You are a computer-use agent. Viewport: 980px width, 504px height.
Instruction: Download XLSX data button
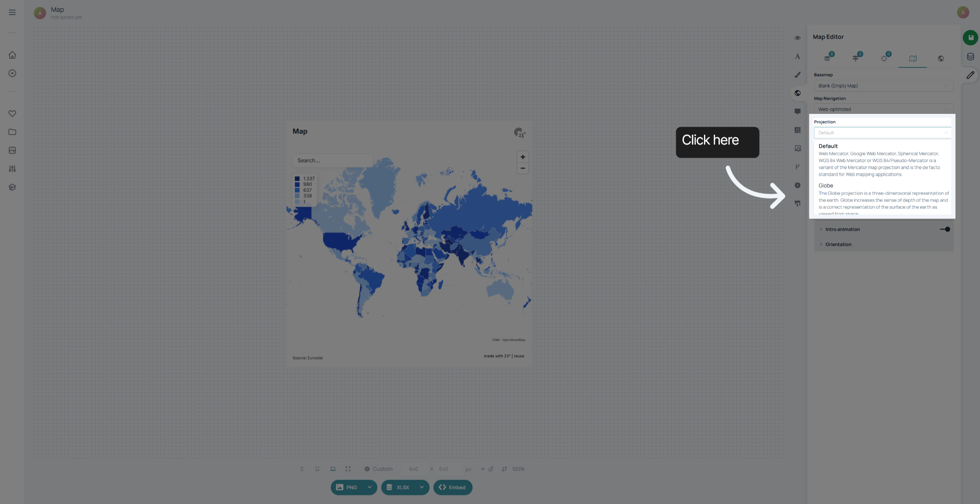pyautogui.click(x=399, y=487)
